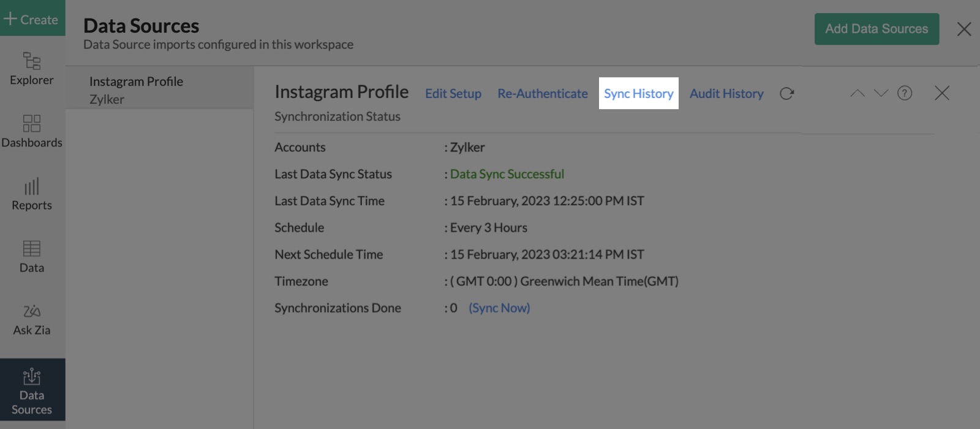Open the Dashboards sidebar section
The image size is (980, 429).
coord(32,131)
